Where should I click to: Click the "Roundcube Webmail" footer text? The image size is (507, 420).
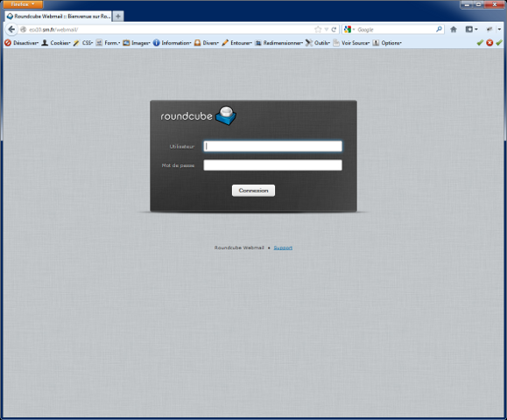point(239,248)
